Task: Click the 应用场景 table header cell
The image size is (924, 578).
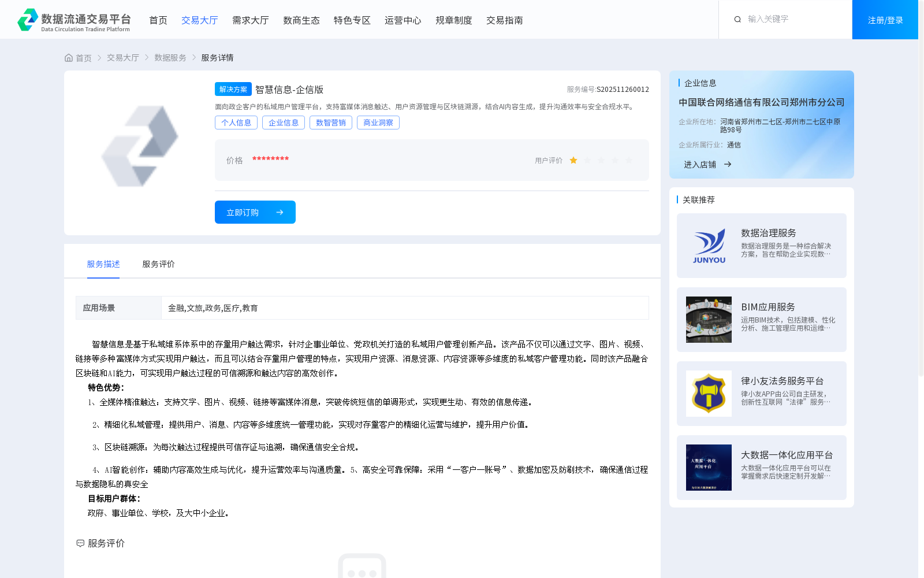Action: pos(118,308)
